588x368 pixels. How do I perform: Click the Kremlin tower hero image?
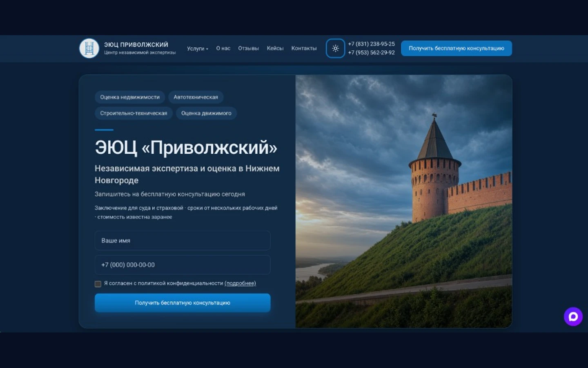click(x=403, y=201)
